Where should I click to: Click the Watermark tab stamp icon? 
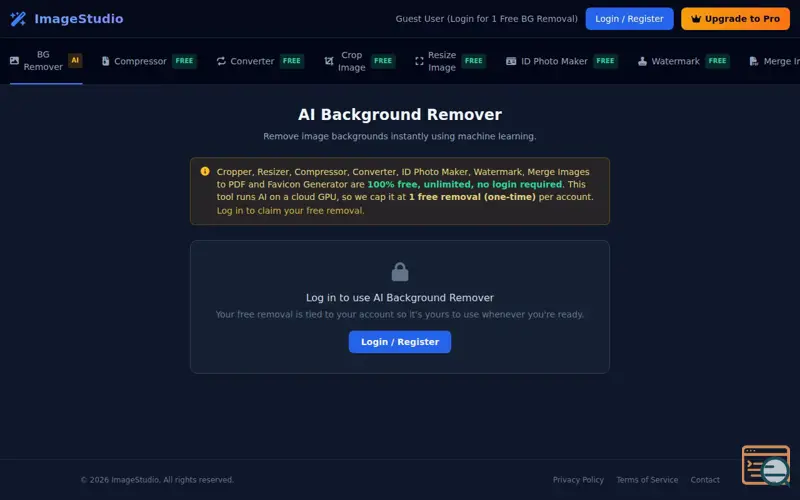(x=642, y=61)
